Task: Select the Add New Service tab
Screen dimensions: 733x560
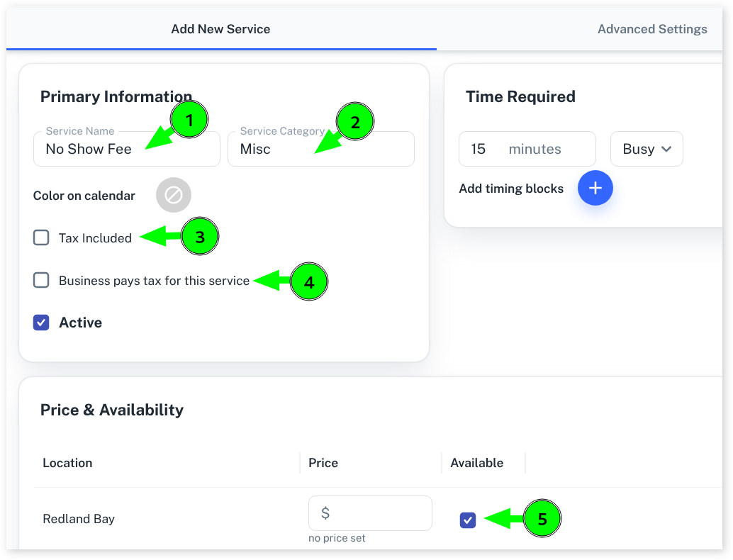Action: tap(220, 29)
